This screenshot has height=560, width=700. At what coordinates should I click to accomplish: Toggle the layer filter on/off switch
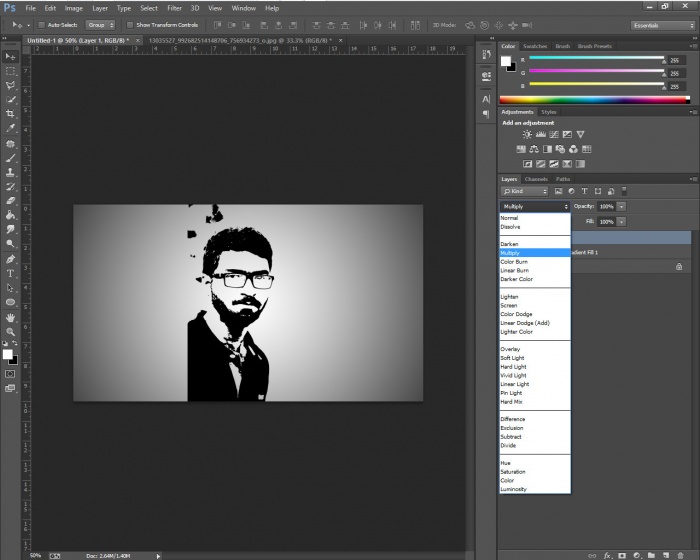pyautogui.click(x=623, y=191)
